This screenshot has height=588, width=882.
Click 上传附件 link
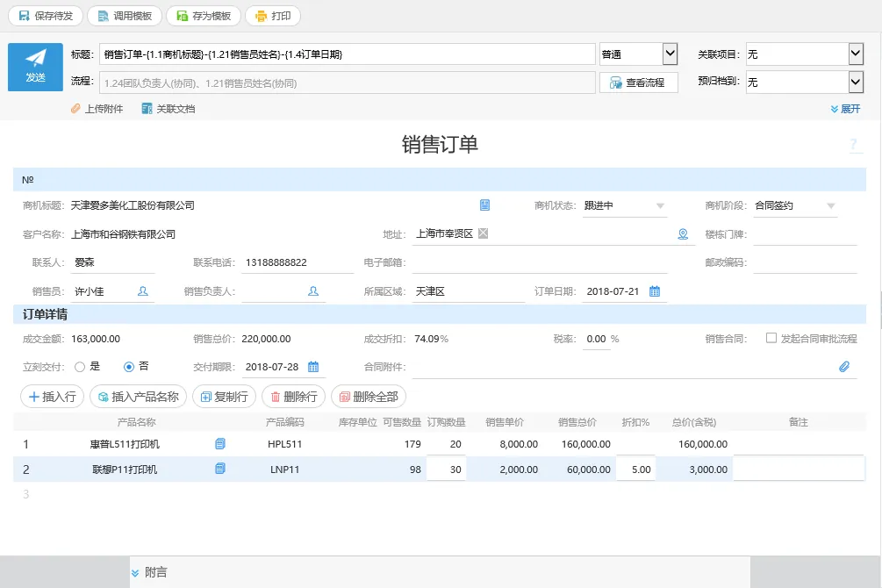click(x=97, y=109)
